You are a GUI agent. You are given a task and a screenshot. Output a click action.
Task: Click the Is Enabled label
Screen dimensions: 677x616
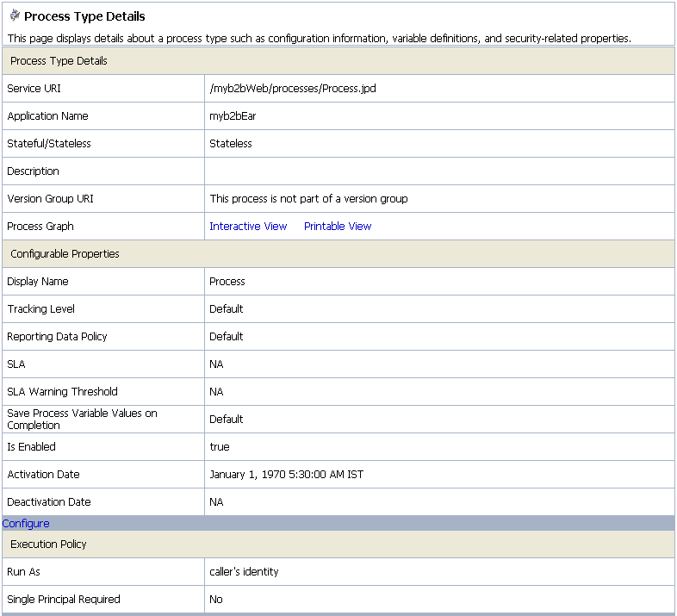(32, 446)
